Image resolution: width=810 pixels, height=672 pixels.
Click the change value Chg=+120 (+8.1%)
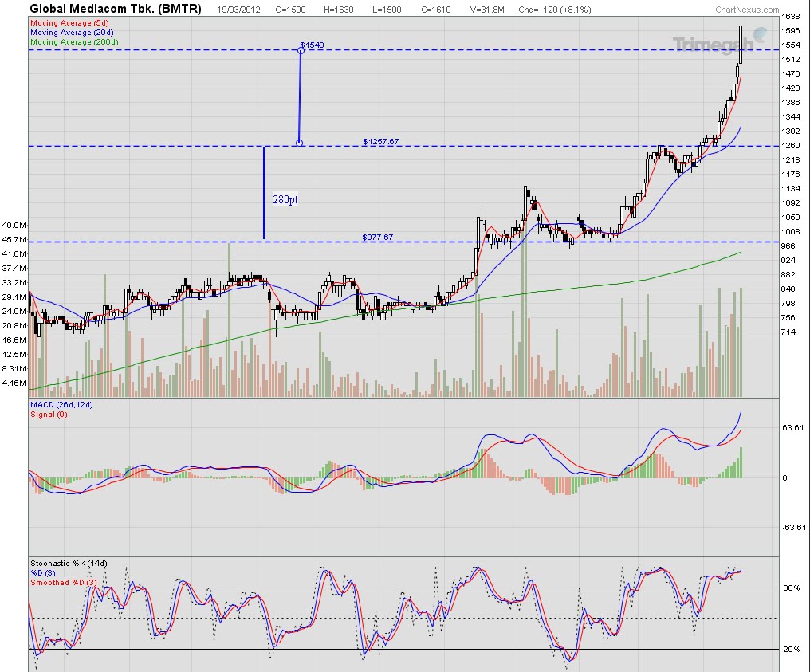(x=555, y=10)
